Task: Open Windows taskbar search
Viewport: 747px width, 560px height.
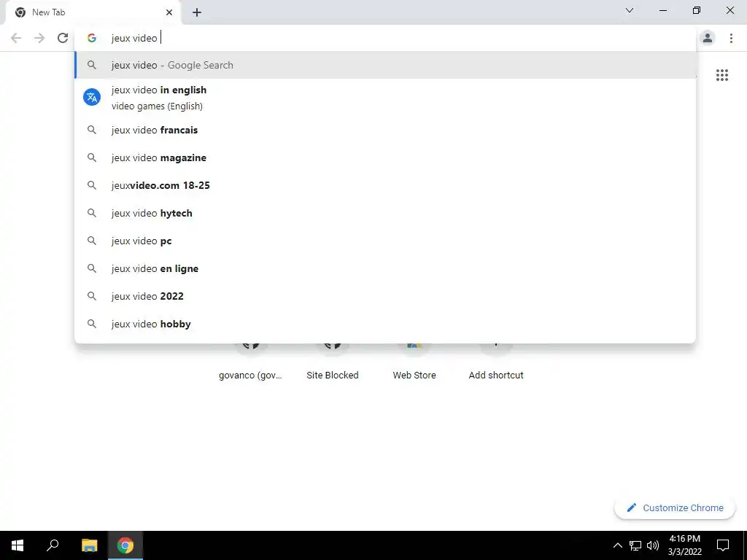Action: tap(53, 545)
